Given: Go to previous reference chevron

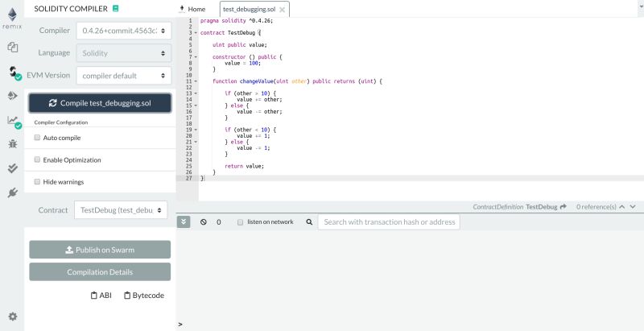Looking at the screenshot, I should pyautogui.click(x=622, y=207).
